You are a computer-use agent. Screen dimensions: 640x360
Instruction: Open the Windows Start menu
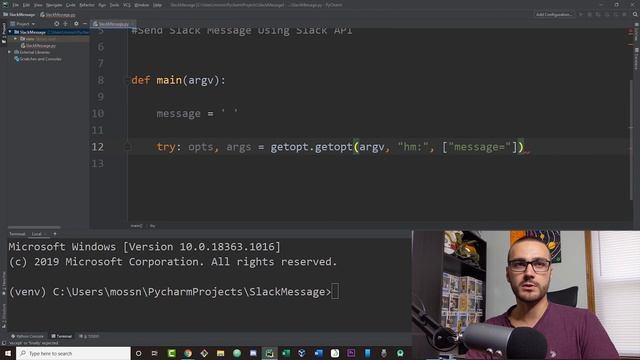tap(8, 353)
